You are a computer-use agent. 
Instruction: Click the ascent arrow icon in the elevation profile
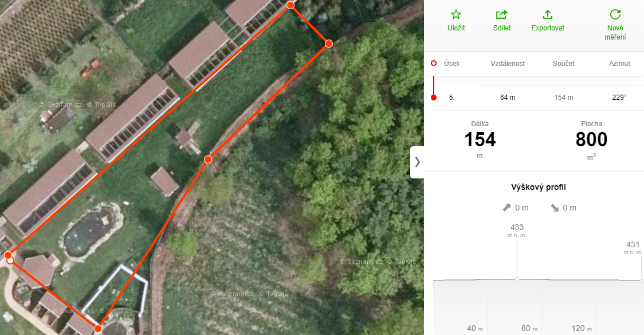pos(507,208)
